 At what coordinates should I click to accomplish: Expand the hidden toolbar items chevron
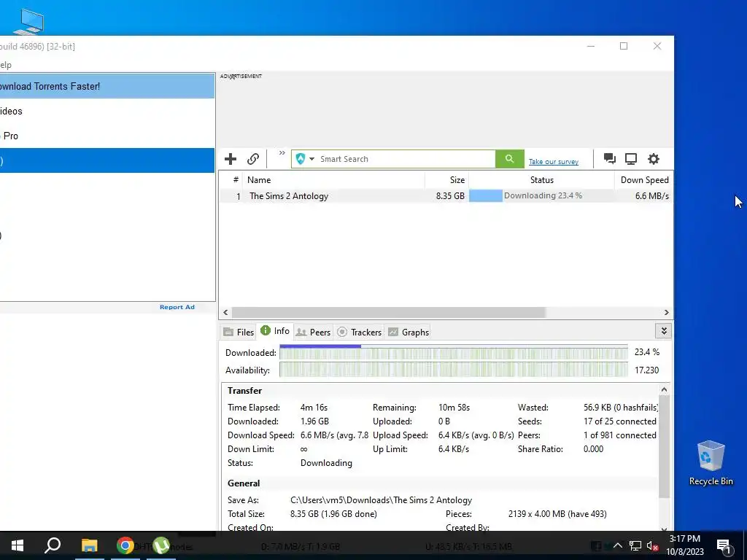[x=282, y=153]
